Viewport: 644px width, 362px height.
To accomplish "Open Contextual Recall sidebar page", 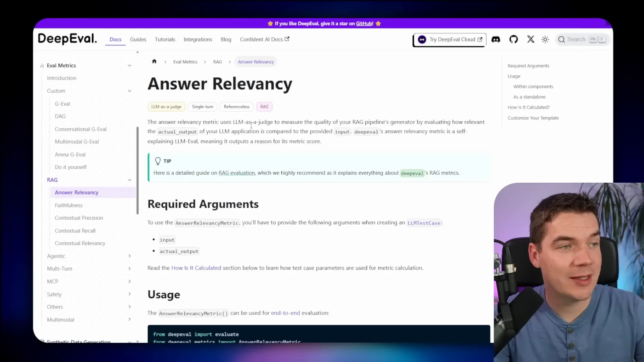I will click(75, 231).
